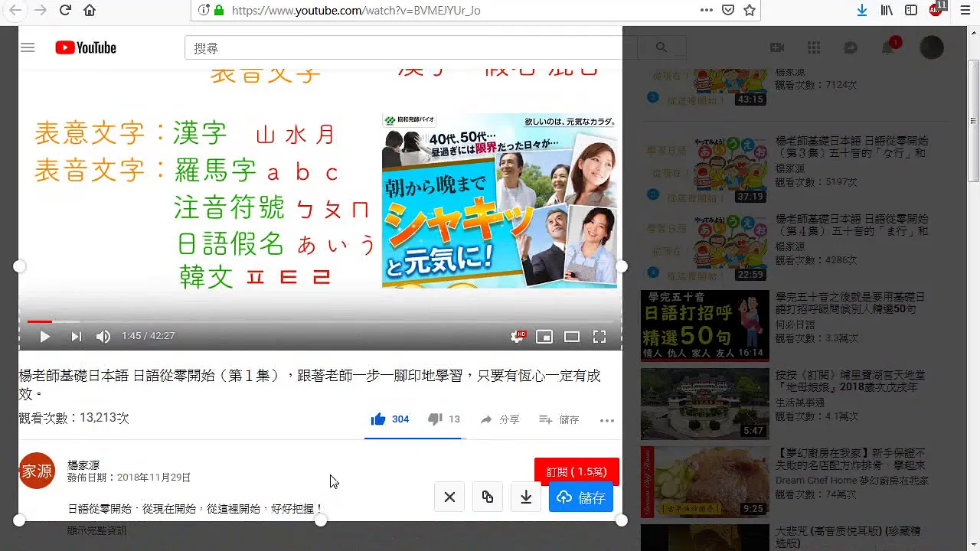Open the more actions ellipsis under the video
This screenshot has height=551, width=980.
[x=607, y=420]
